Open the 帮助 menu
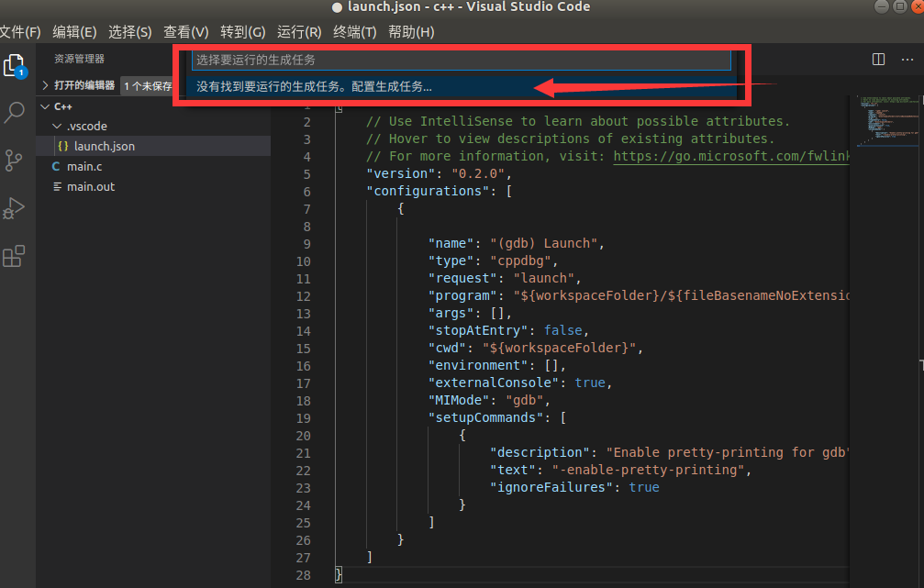This screenshot has width=924, height=588. click(x=411, y=31)
